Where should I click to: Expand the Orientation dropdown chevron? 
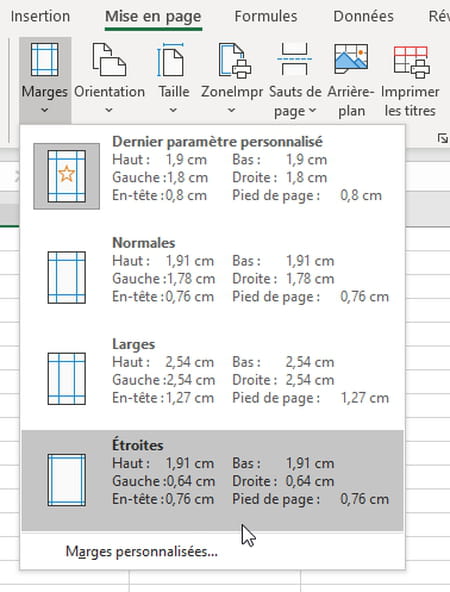point(109,110)
